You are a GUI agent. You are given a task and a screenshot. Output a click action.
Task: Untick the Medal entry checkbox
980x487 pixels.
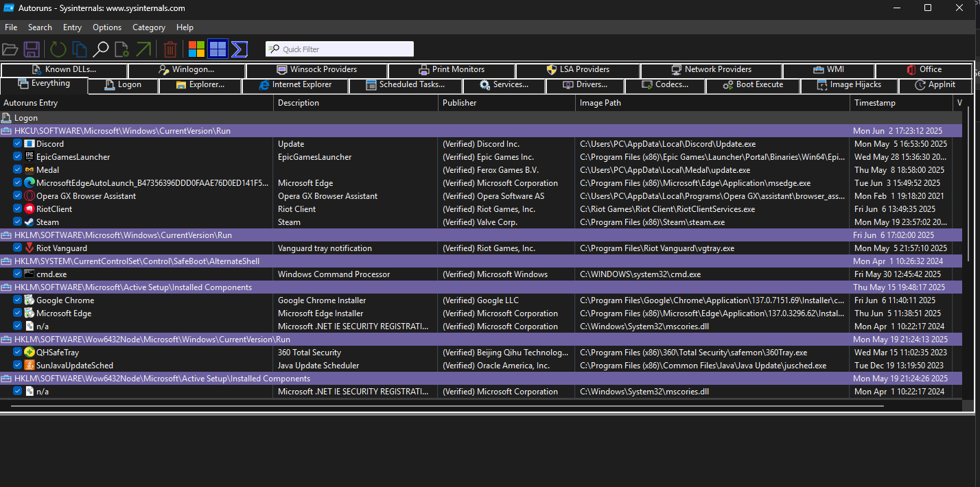tap(18, 170)
